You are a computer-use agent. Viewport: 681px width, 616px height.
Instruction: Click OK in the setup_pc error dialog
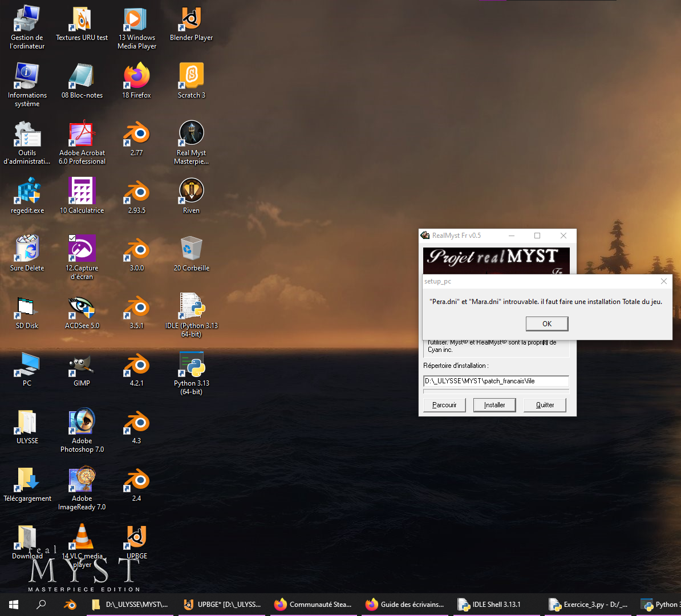point(547,323)
